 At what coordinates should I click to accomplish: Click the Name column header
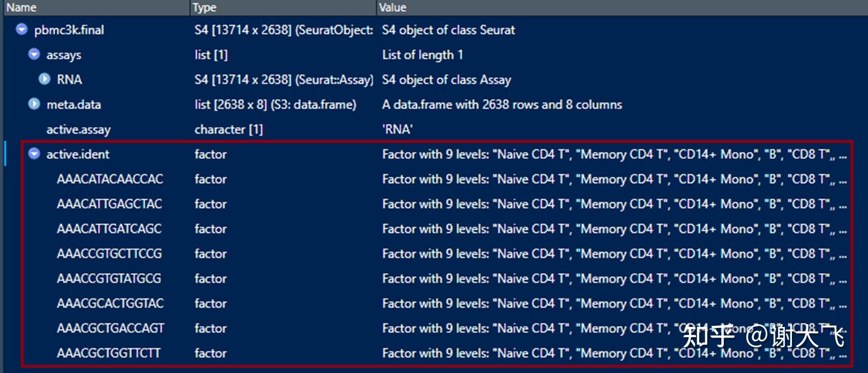tap(21, 8)
